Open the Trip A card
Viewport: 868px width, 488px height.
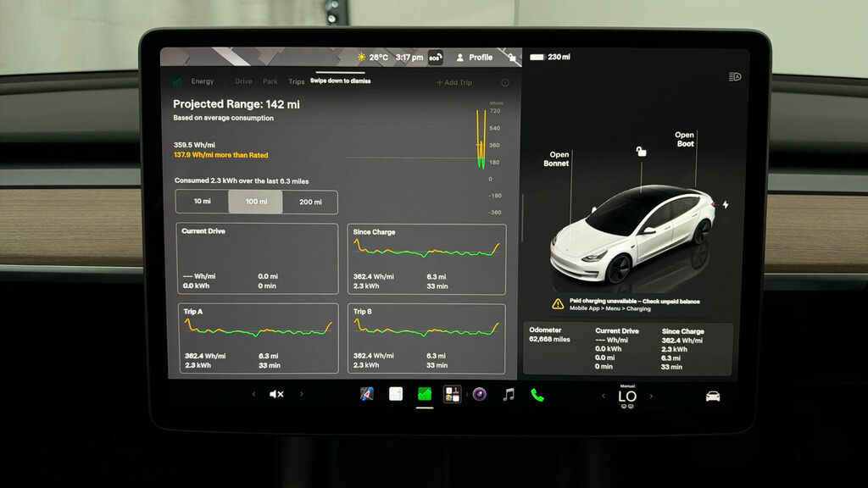pos(258,337)
